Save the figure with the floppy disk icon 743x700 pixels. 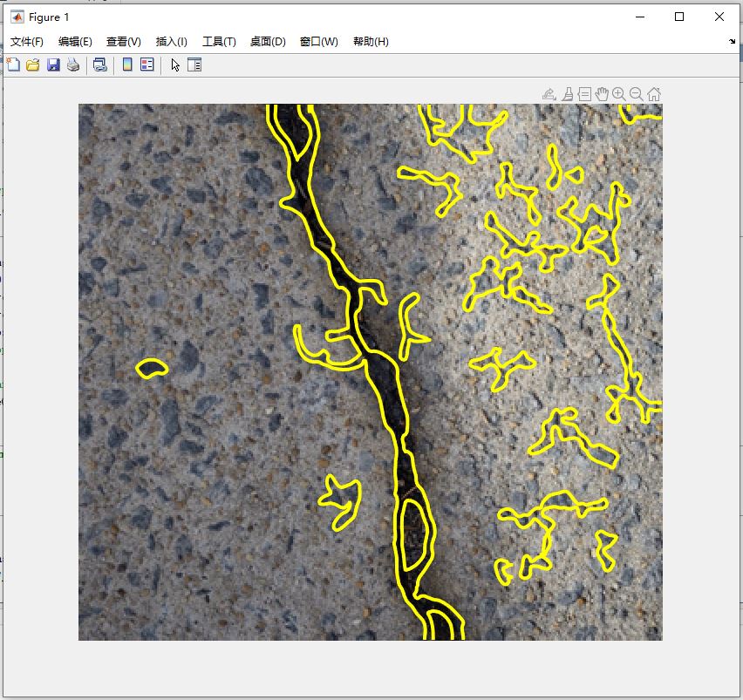pyautogui.click(x=53, y=65)
